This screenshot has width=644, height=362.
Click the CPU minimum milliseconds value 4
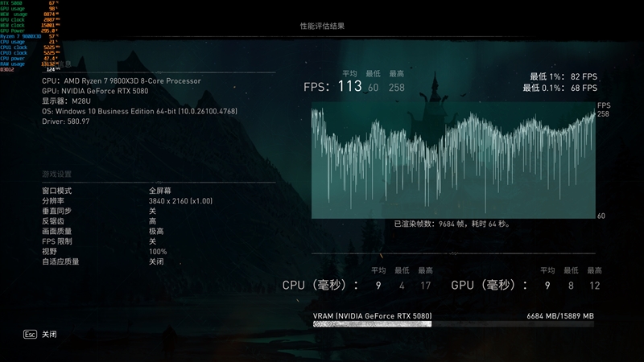pos(402,286)
